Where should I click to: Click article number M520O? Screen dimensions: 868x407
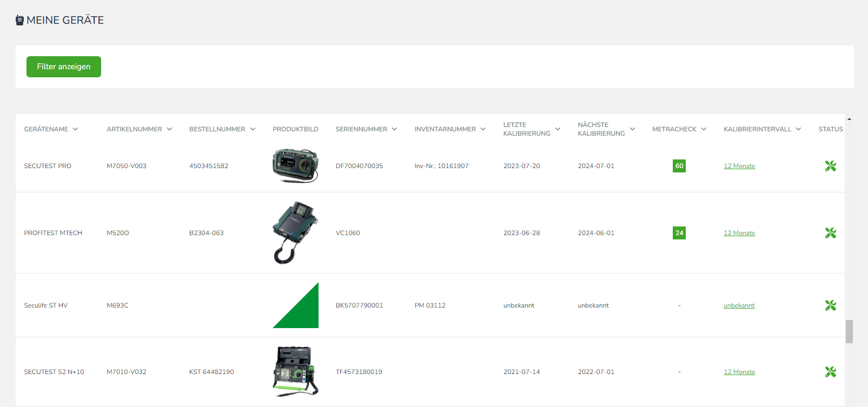[x=118, y=233]
